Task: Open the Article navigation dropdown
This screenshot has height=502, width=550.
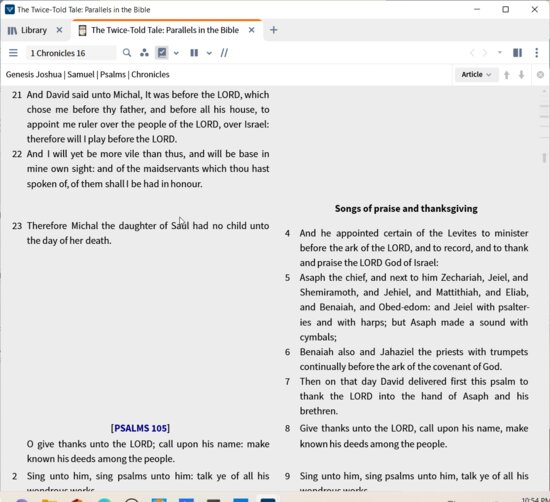Action: (476, 74)
